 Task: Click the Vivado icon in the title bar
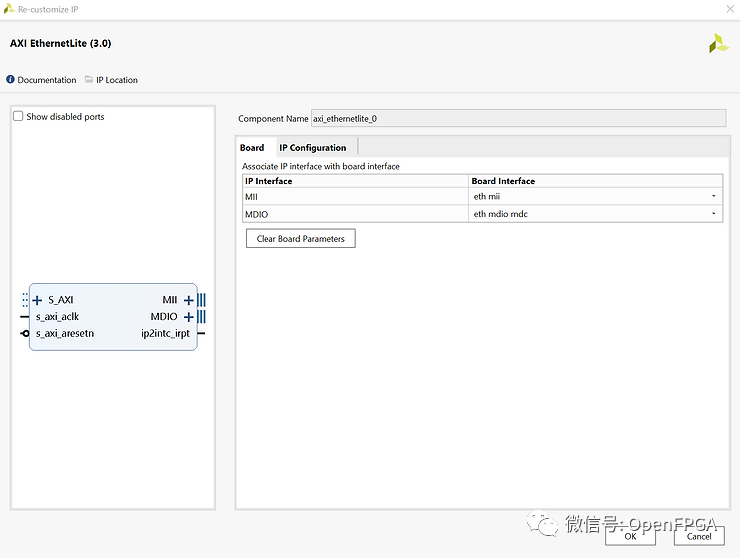tap(9, 8)
